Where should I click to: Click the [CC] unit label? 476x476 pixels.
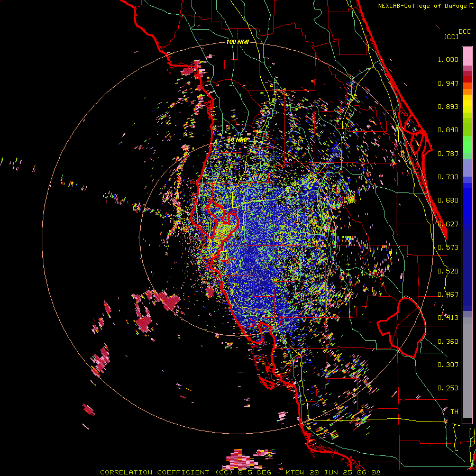451,36
